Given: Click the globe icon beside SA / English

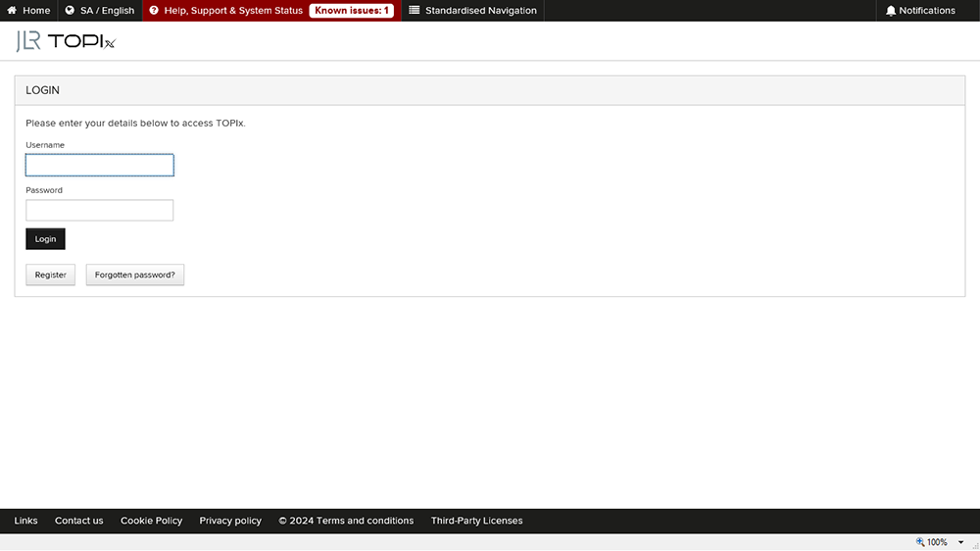Looking at the screenshot, I should click(x=70, y=10).
